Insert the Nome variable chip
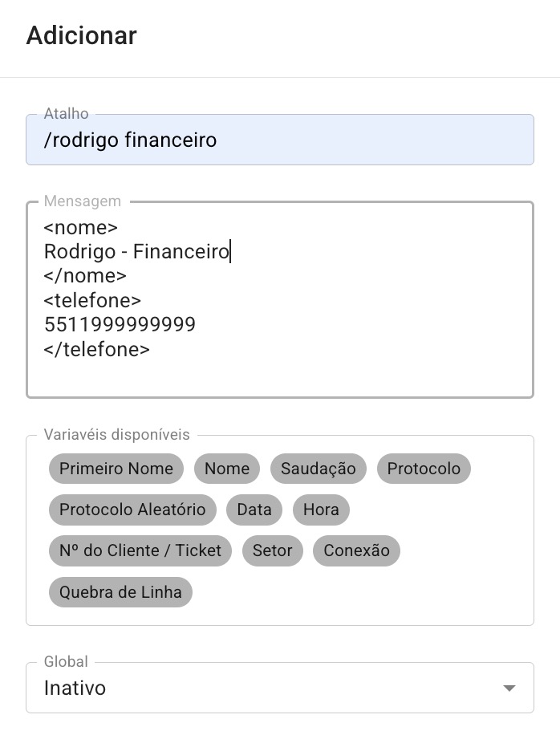Viewport: 560px width, 735px height. tap(227, 469)
